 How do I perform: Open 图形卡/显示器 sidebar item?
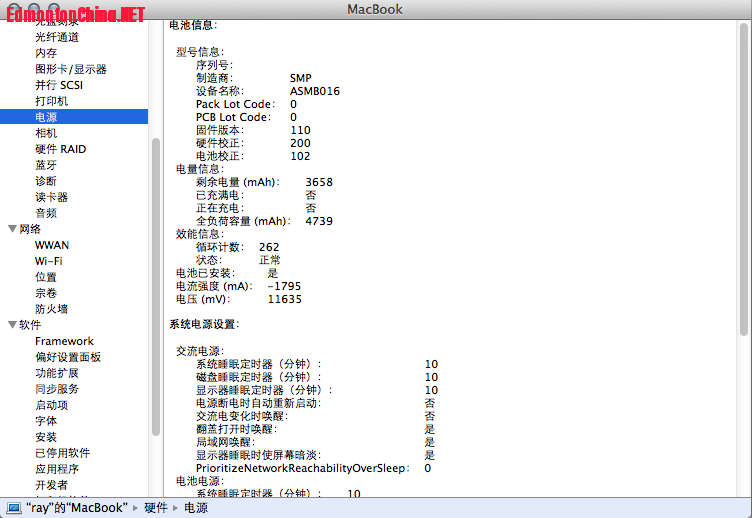click(x=70, y=69)
